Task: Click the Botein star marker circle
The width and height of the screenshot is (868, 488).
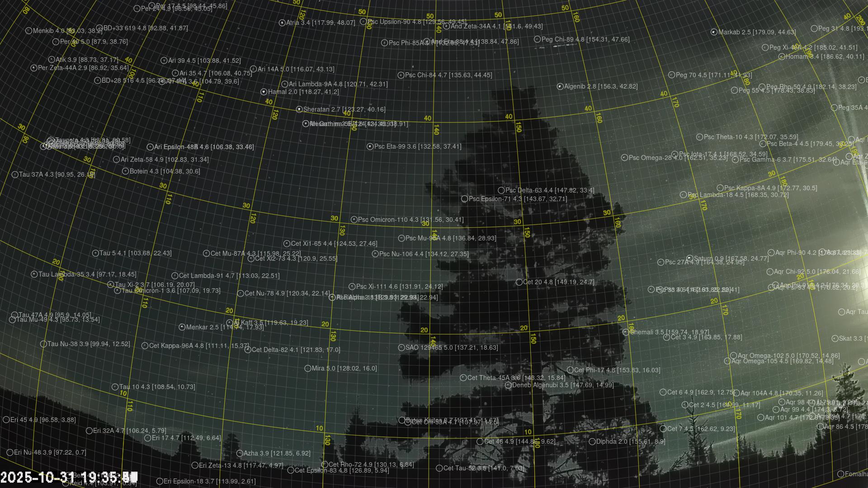Action: pyautogui.click(x=126, y=171)
